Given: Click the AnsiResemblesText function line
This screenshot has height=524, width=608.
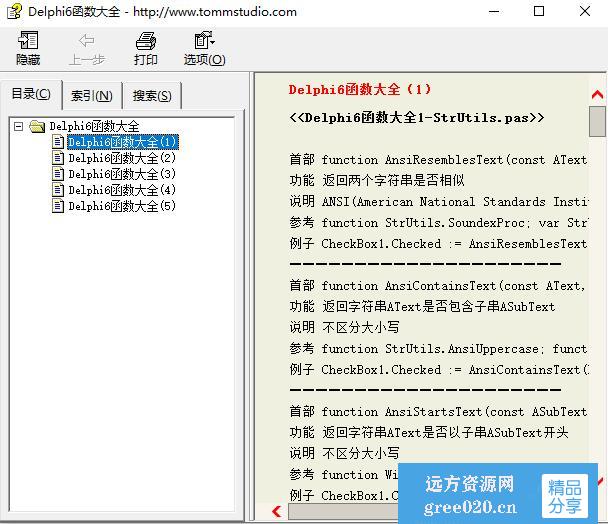Looking at the screenshot, I should click(438, 159).
